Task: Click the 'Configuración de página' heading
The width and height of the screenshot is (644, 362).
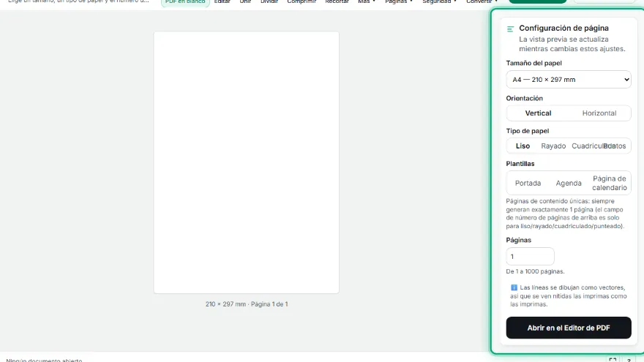Action: tap(564, 29)
